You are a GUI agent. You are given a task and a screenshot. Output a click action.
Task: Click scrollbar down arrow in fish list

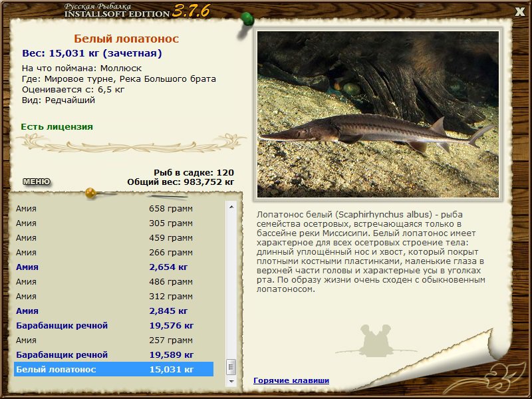231,381
